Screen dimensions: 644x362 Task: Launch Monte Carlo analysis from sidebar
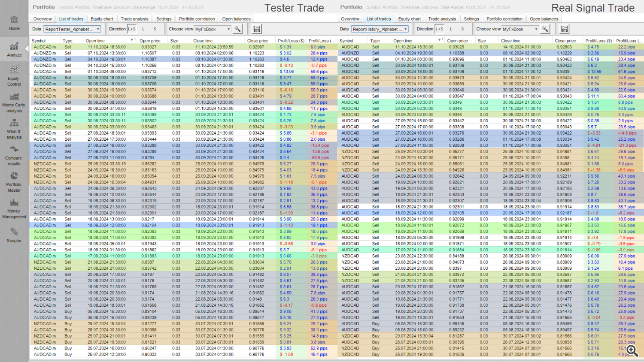point(14,102)
